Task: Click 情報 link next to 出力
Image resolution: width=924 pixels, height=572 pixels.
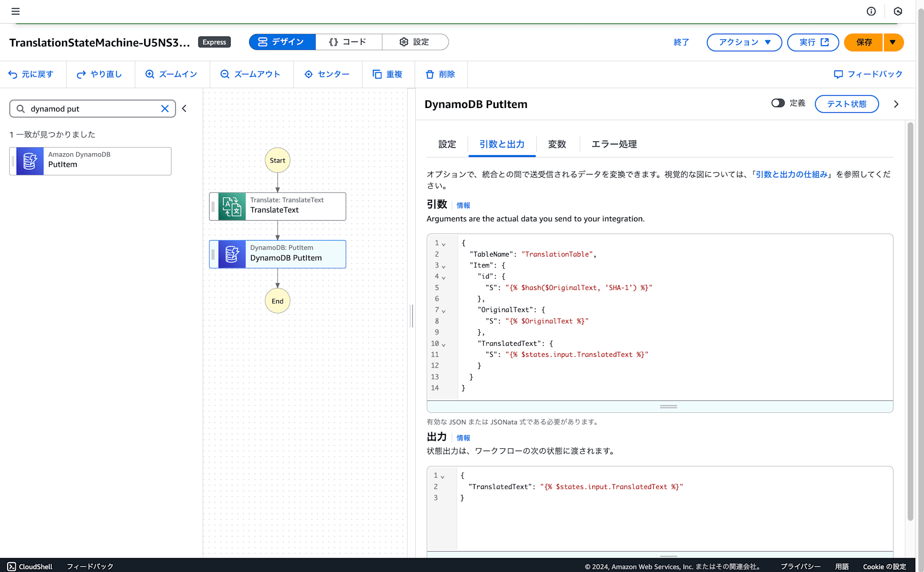Action: point(463,438)
